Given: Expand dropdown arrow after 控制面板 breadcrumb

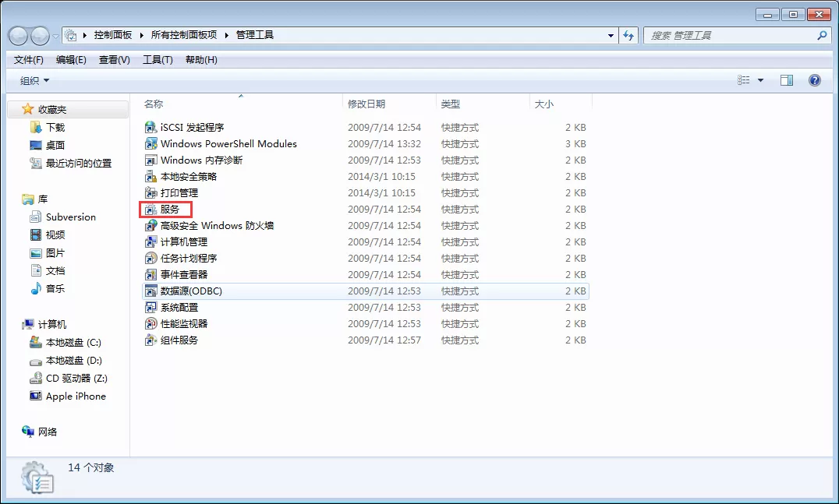Looking at the screenshot, I should (141, 35).
